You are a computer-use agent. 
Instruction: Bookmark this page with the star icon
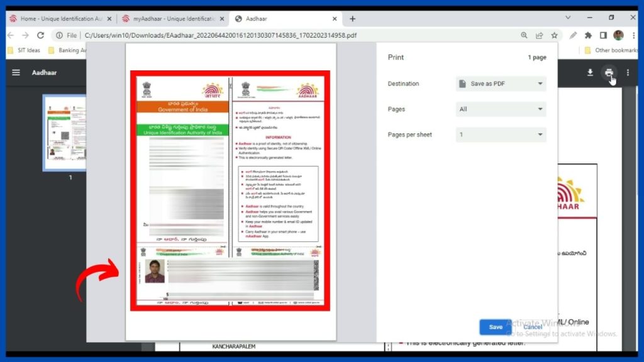[x=554, y=36]
